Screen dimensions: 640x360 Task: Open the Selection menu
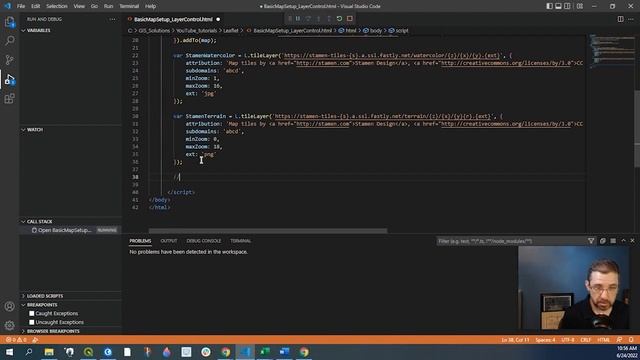click(x=57, y=6)
